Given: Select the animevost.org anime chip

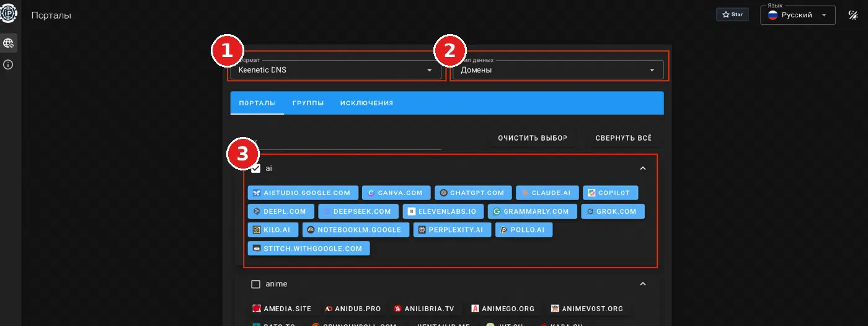Looking at the screenshot, I should pos(588,309).
